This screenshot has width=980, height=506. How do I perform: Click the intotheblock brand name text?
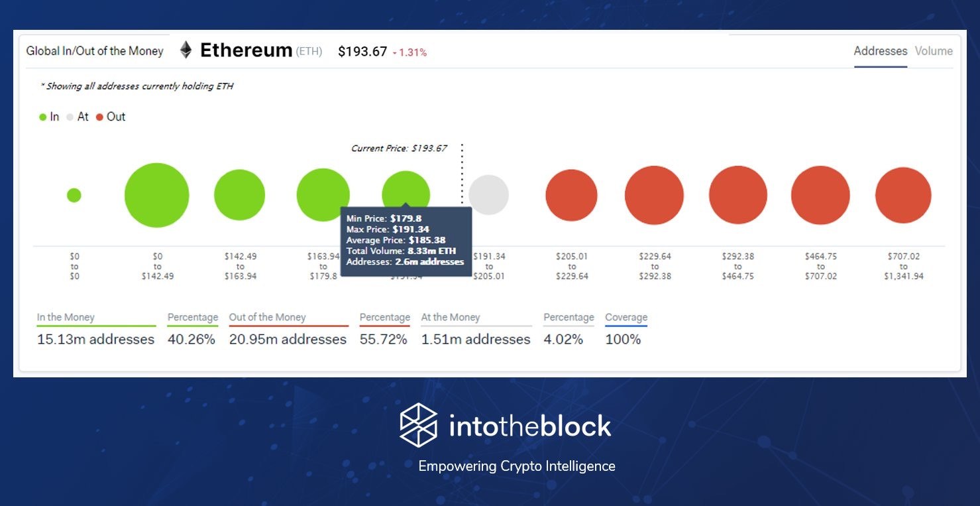coord(530,426)
